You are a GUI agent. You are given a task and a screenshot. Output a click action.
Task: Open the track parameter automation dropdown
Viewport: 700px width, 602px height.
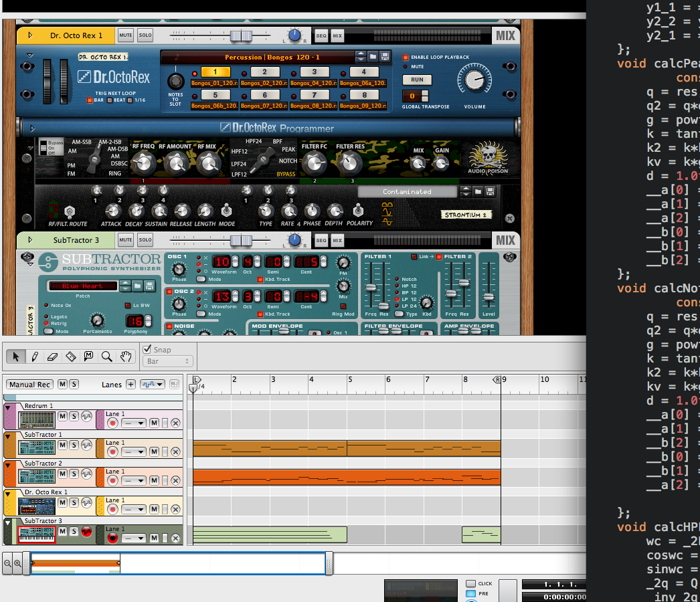(x=153, y=384)
